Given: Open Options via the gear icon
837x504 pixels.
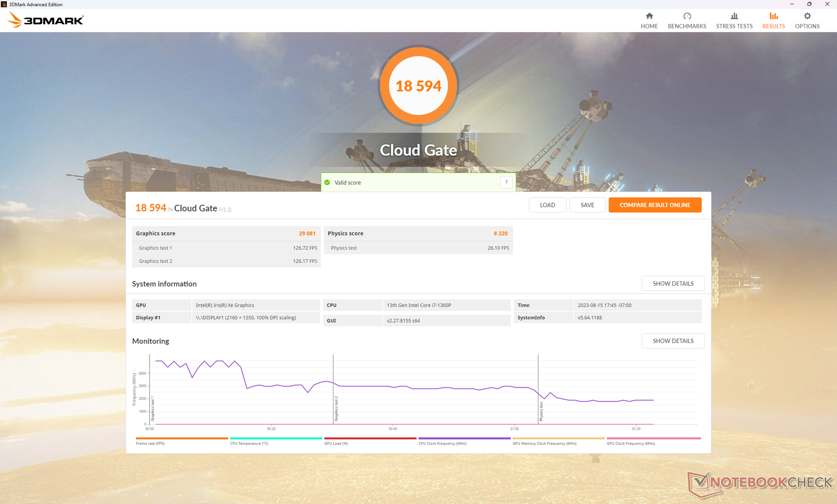Looking at the screenshot, I should [x=807, y=16].
